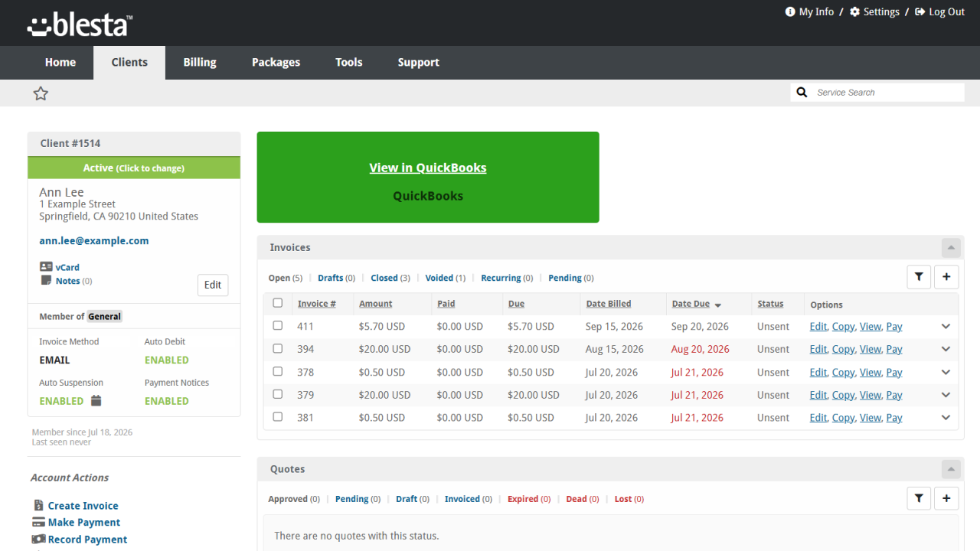Check the box for invoice 381

coord(278,417)
